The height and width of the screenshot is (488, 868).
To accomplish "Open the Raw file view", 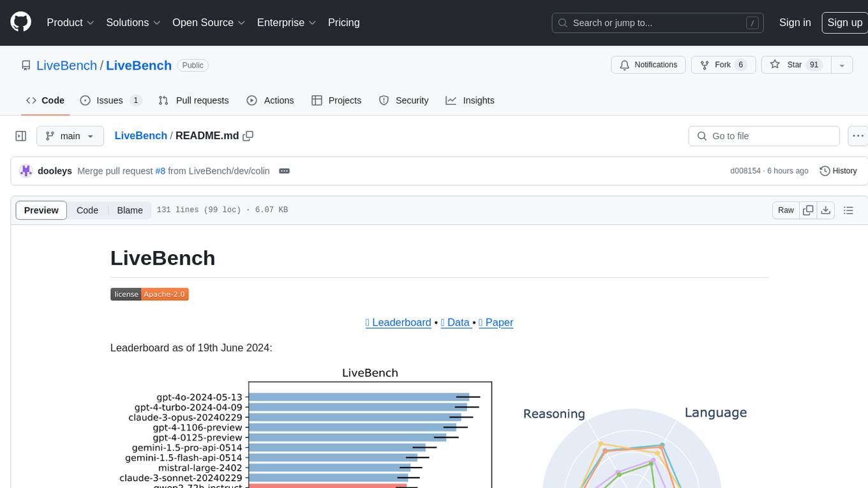I will point(786,210).
